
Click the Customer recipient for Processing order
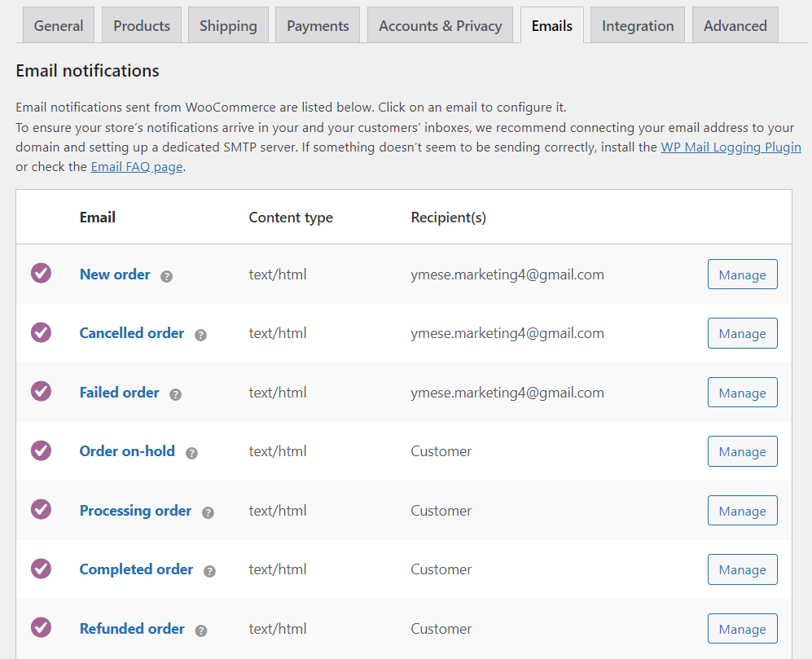pyautogui.click(x=441, y=510)
